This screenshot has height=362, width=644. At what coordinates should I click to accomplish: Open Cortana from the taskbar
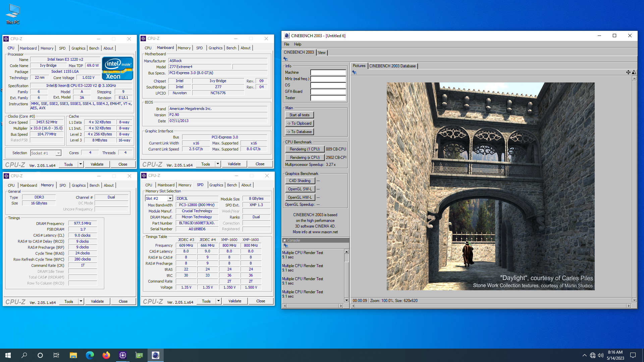coord(40,355)
